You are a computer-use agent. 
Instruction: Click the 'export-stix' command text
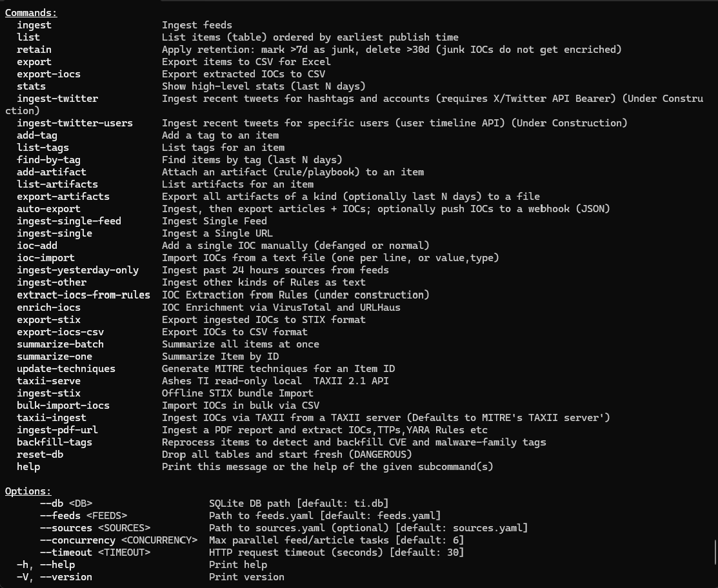[x=49, y=320]
